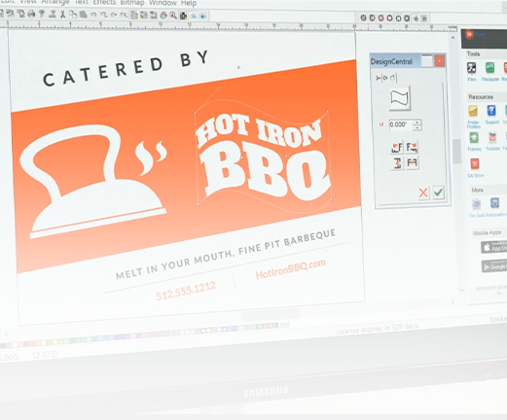The width and height of the screenshot is (507, 420).
Task: Click the Copy icon in toolbar
Action: point(73,15)
